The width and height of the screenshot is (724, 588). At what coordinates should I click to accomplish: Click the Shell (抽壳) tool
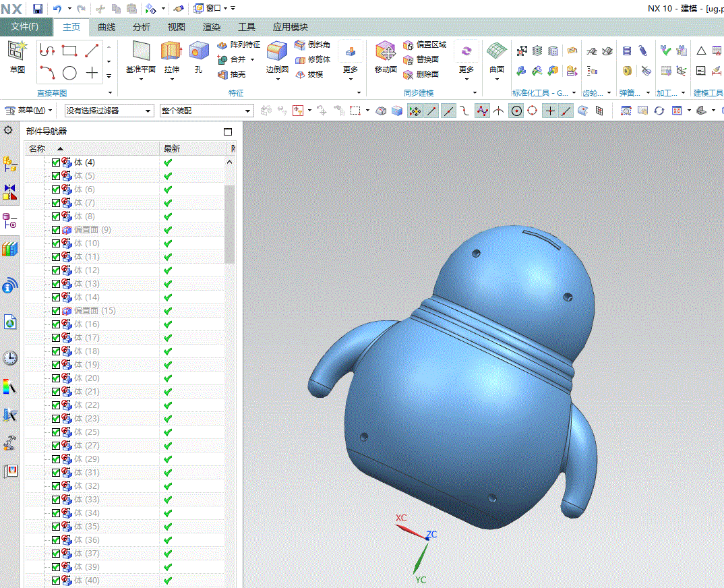232,74
